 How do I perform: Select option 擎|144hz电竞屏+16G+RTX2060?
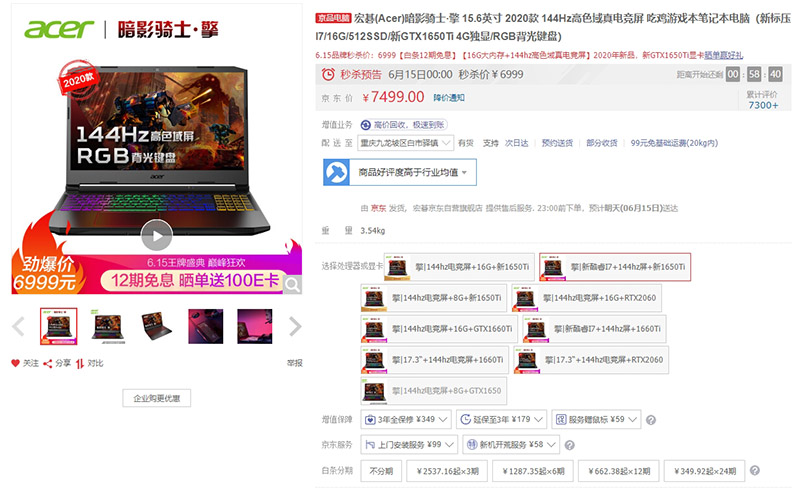[x=587, y=298]
